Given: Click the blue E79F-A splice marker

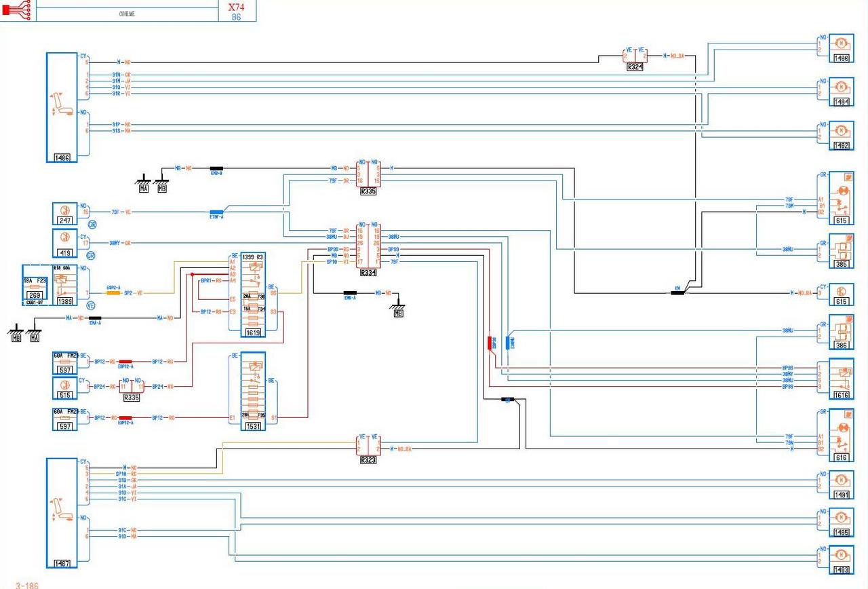Looking at the screenshot, I should (x=216, y=212).
